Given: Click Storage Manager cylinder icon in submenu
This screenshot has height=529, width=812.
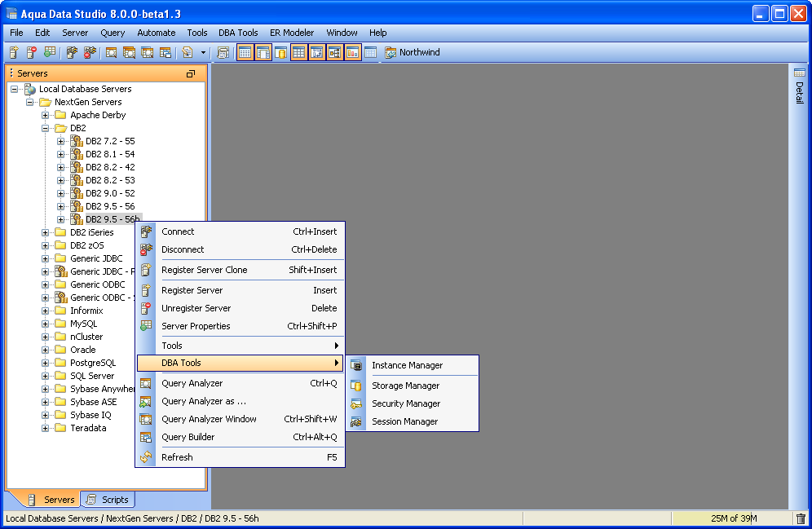Looking at the screenshot, I should point(356,386).
